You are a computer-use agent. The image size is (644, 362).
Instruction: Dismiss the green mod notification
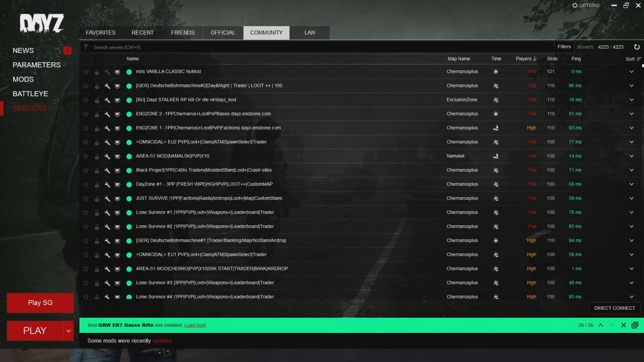623,325
